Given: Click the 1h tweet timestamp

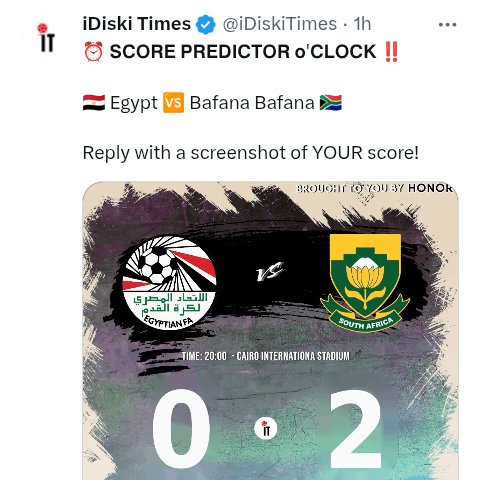Looking at the screenshot, I should click(362, 24).
